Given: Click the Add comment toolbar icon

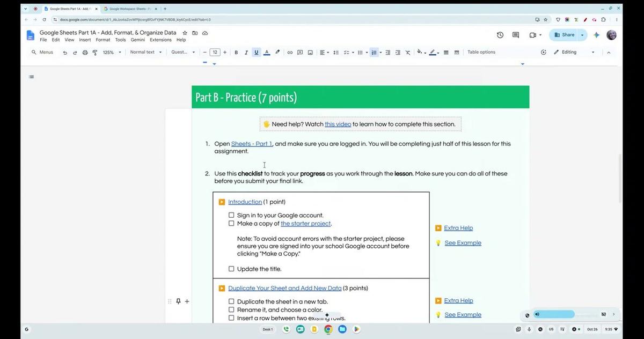Looking at the screenshot, I should click(300, 53).
